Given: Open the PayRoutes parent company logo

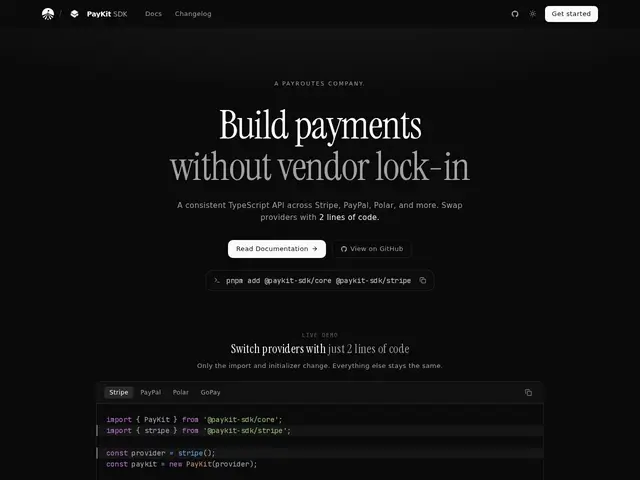Looking at the screenshot, I should [48, 14].
